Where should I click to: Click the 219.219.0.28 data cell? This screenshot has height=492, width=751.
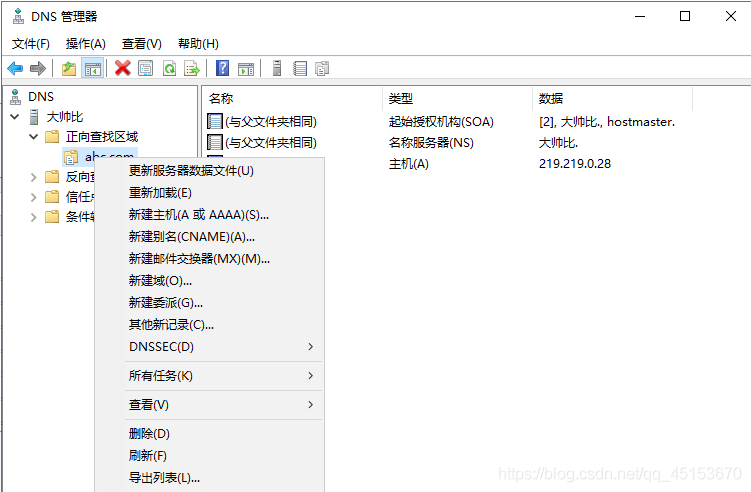pyautogui.click(x=575, y=164)
